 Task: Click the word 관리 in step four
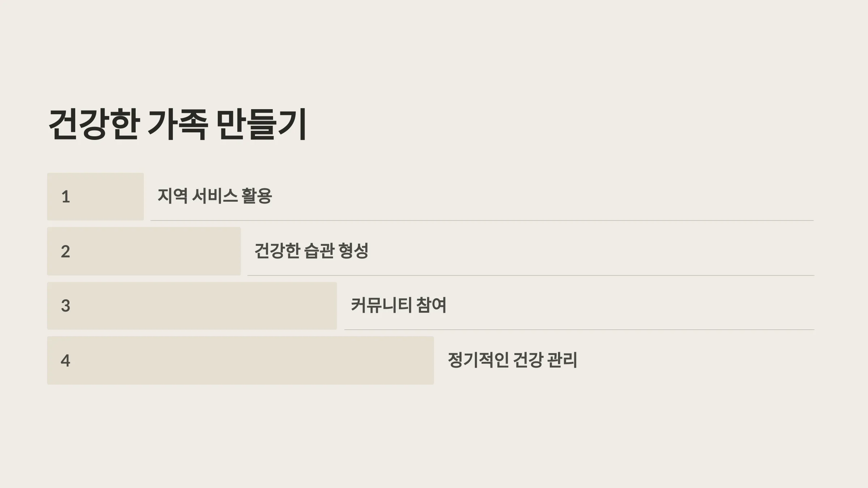pos(562,360)
